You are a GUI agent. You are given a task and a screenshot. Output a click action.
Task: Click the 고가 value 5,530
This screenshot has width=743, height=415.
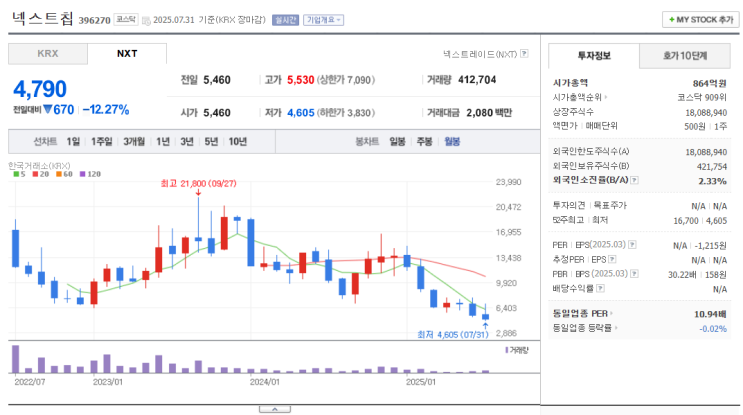click(300, 80)
